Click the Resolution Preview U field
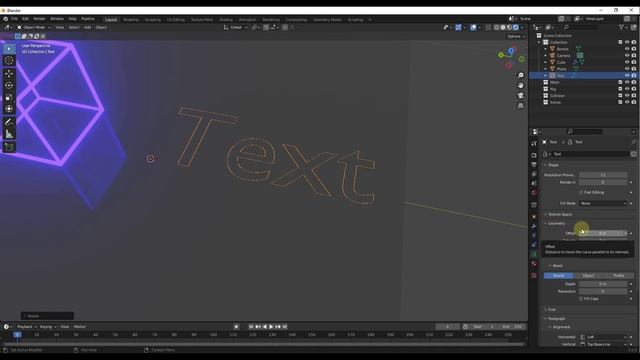Screen dimensions: 640x360 coord(603,175)
